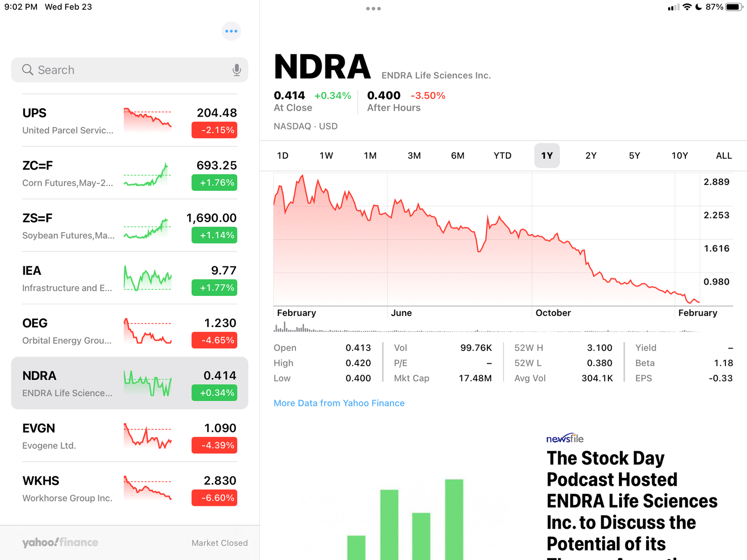Tap the battery indicator in status bar
The width and height of the screenshot is (747, 560).
pyautogui.click(x=734, y=7)
